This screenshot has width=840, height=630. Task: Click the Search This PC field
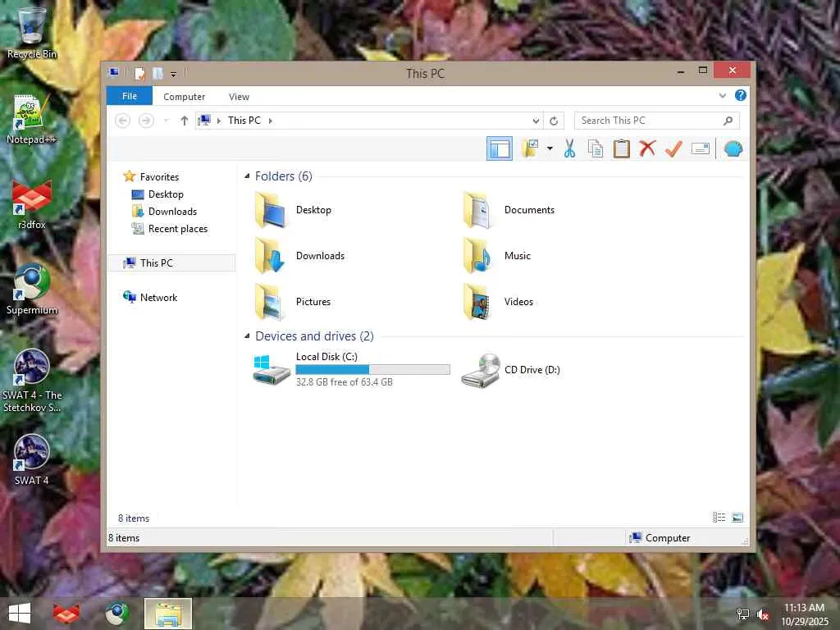pos(657,121)
